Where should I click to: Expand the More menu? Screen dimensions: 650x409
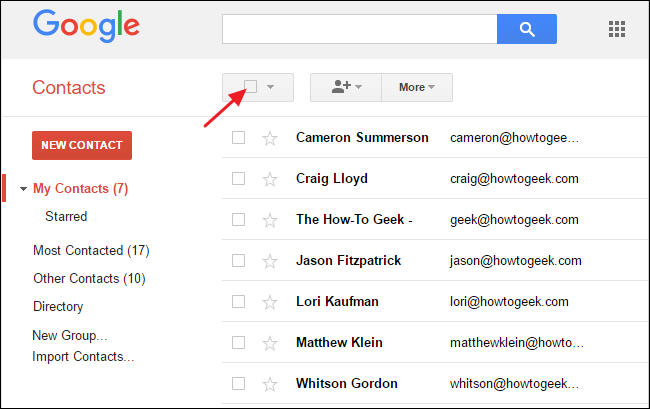point(416,88)
